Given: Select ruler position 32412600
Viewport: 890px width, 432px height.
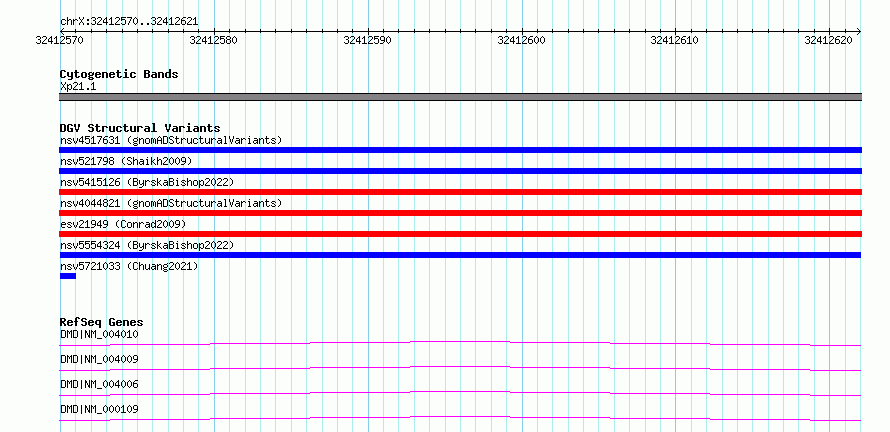Looking at the screenshot, I should click(x=522, y=40).
